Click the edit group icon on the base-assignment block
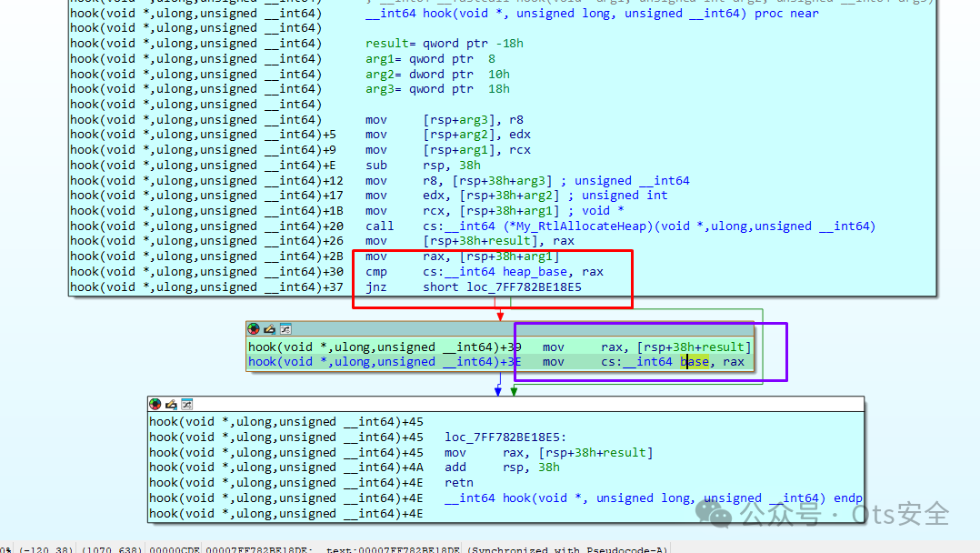 point(269,329)
